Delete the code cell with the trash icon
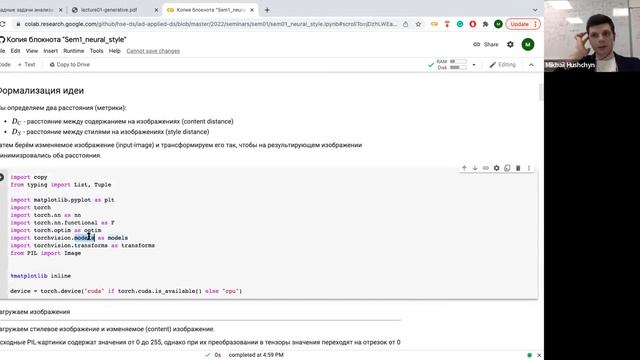This screenshot has width=640, height=360. [x=518, y=168]
